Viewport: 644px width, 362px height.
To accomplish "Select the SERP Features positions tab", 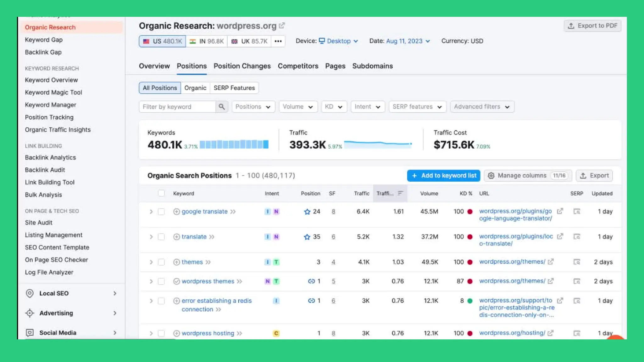I will [x=234, y=88].
